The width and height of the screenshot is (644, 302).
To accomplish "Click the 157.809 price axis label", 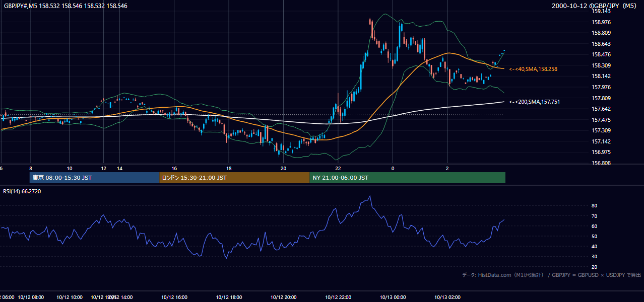I will [x=601, y=98].
